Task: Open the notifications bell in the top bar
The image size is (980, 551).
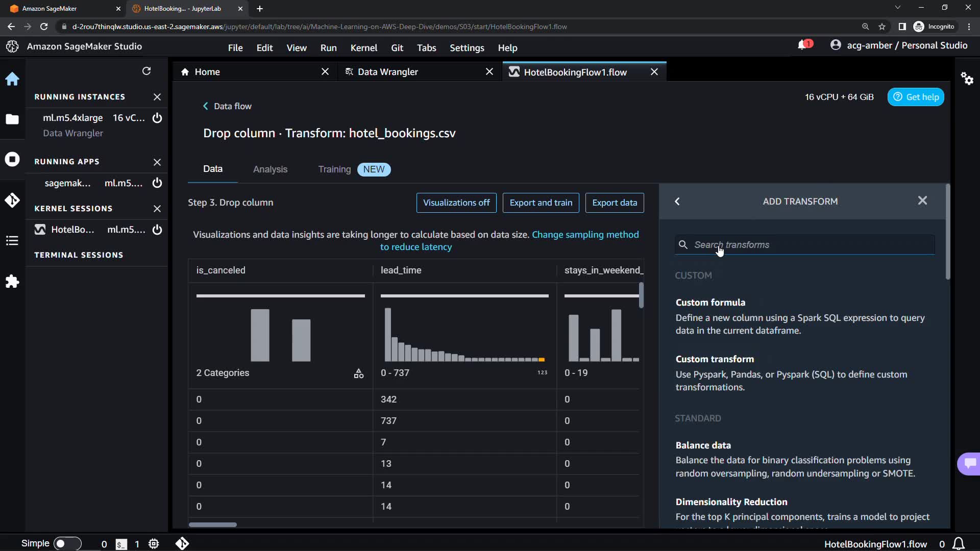Action: (x=802, y=45)
